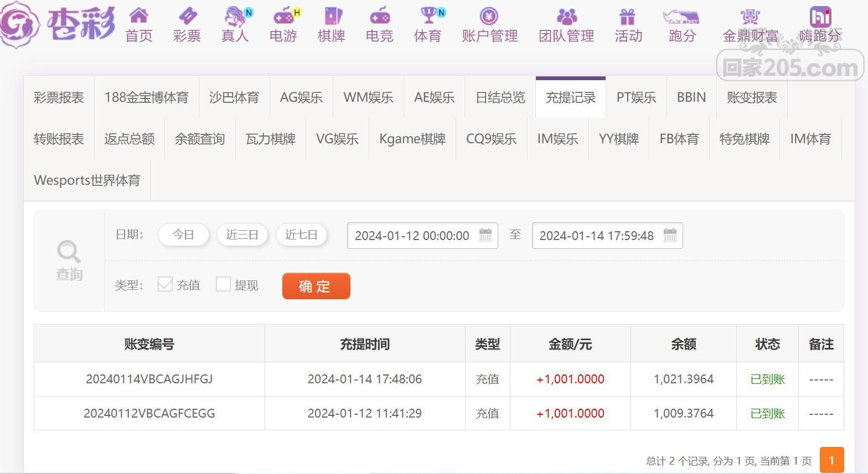Switch to the 彩票报表 tab
The image size is (868, 474).
pos(59,97)
